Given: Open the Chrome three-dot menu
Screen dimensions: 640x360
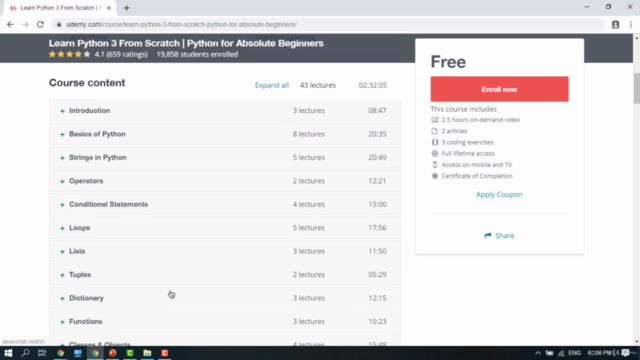Looking at the screenshot, I should (631, 24).
